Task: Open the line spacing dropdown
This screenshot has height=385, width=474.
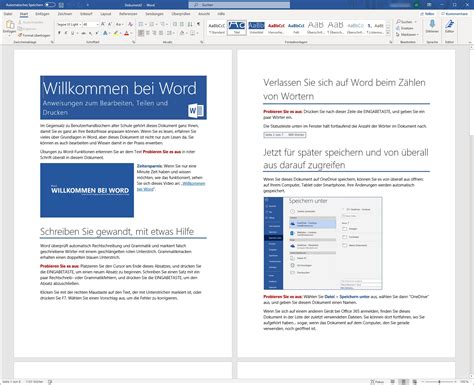Action: click(171, 33)
